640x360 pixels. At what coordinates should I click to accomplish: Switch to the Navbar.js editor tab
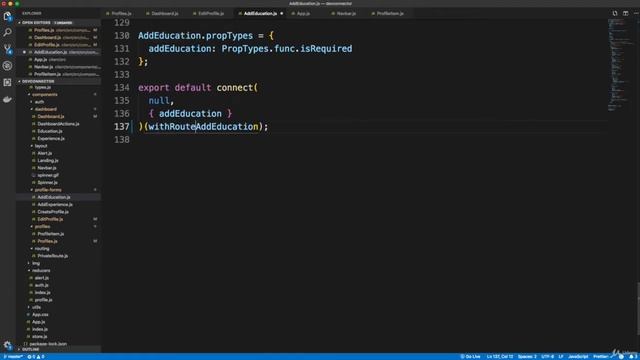(346, 13)
